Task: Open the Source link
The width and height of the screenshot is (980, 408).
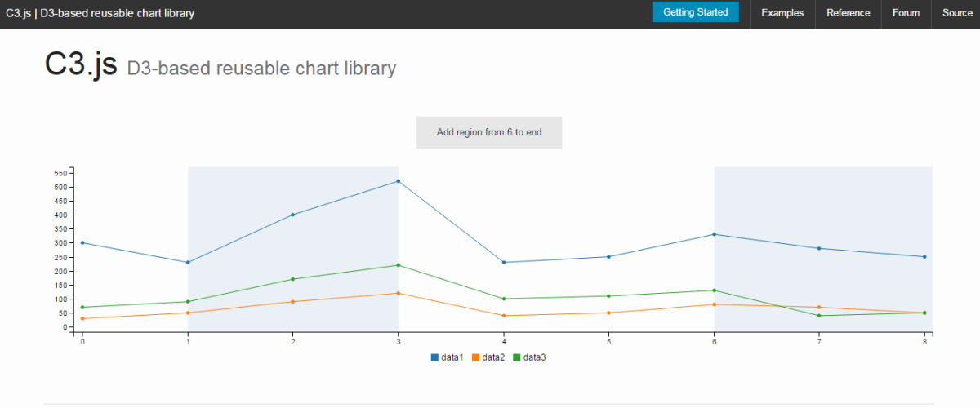Action: 957,13
